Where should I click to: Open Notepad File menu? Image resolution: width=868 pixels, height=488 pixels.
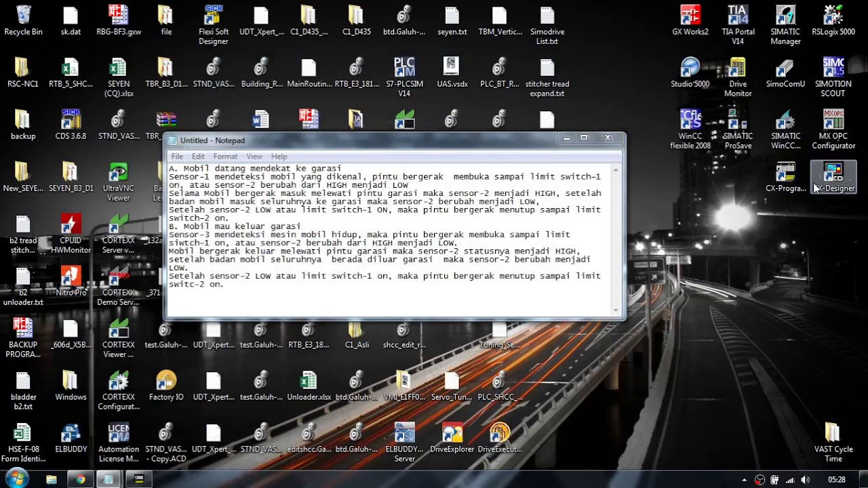click(177, 157)
